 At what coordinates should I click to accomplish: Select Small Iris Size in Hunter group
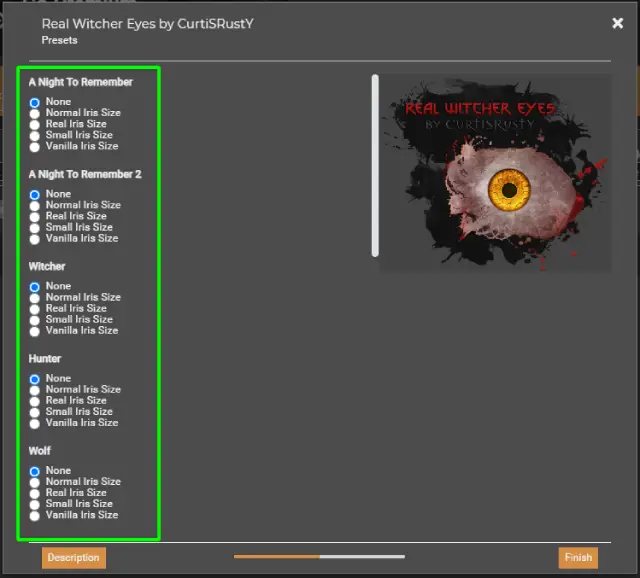click(35, 412)
